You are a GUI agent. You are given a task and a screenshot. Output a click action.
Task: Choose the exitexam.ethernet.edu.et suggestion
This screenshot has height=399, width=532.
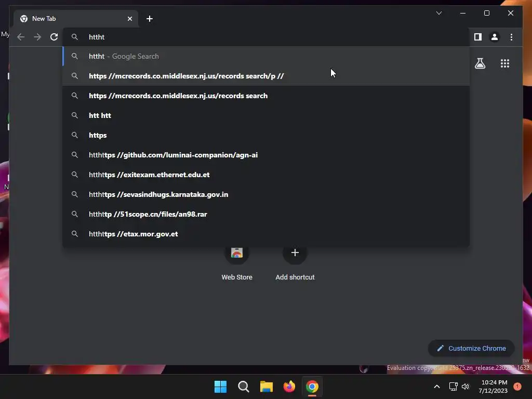266,175
